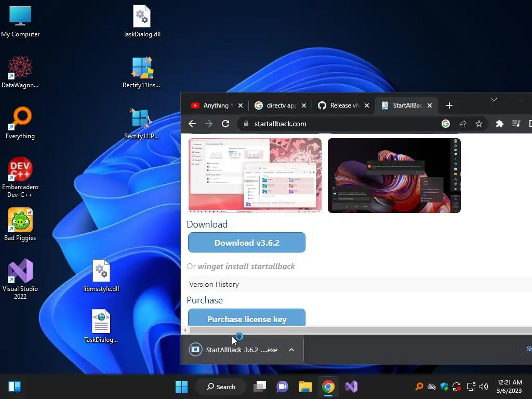Select libmsstyle.dll file on desktop
This screenshot has width=532, height=399.
click(101, 275)
